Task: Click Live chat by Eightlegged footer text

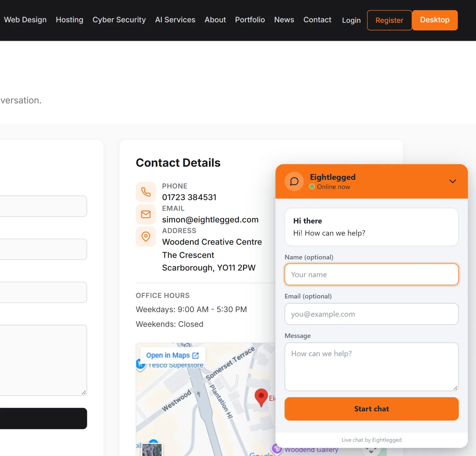Action: pyautogui.click(x=372, y=440)
